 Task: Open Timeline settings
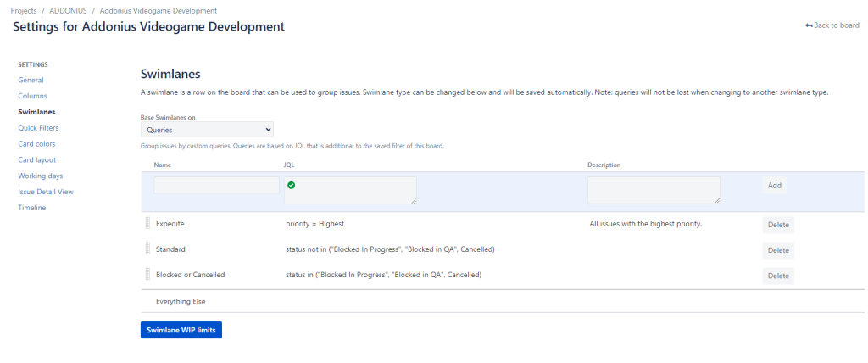tap(32, 208)
